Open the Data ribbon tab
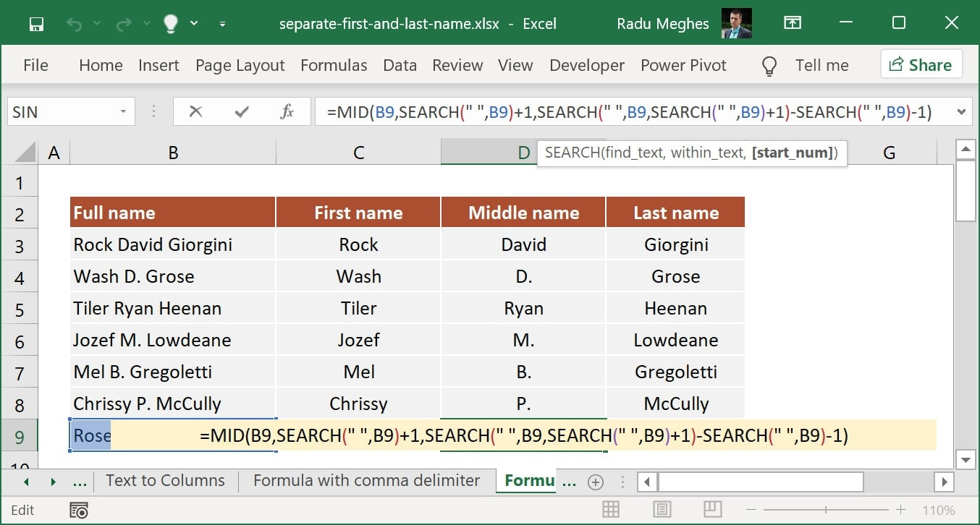980x525 pixels. pyautogui.click(x=400, y=65)
